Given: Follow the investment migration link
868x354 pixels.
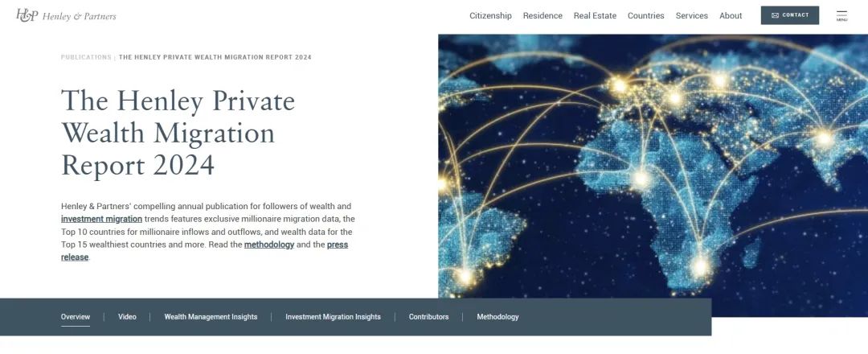Looking at the screenshot, I should pyautogui.click(x=101, y=219).
